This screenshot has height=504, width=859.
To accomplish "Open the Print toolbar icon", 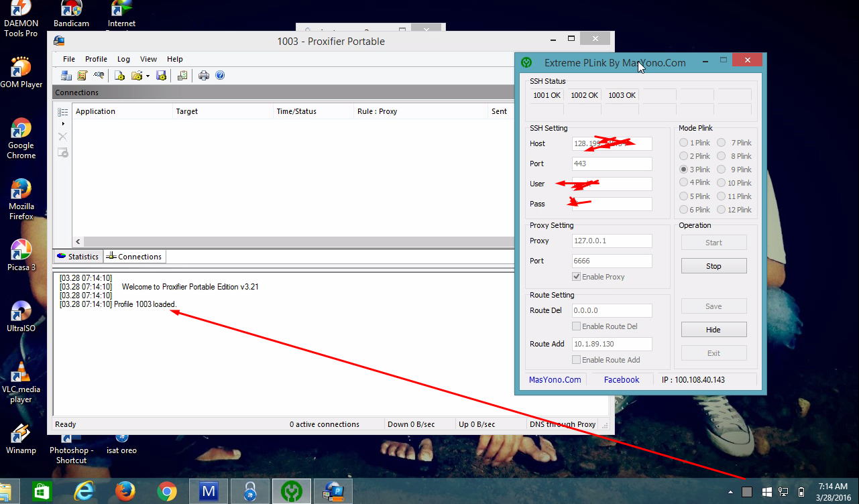I will [203, 75].
